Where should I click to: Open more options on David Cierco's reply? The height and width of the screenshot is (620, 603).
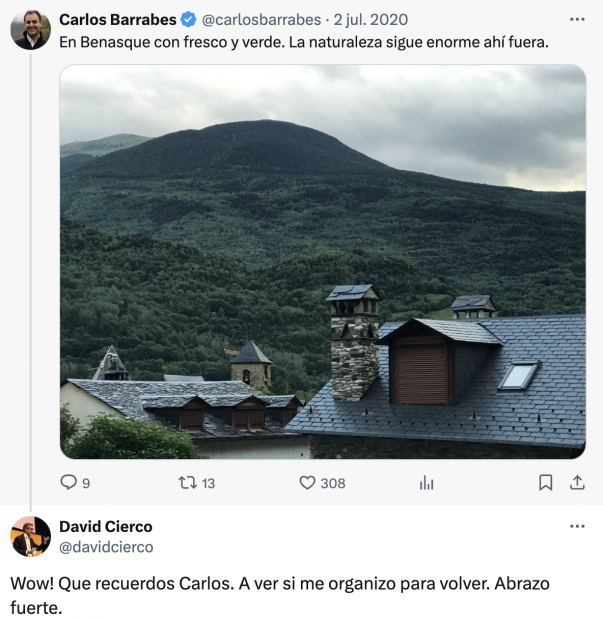(577, 526)
